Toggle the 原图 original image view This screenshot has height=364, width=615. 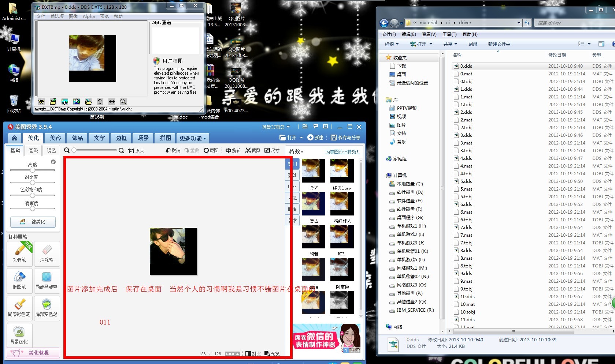coord(211,150)
